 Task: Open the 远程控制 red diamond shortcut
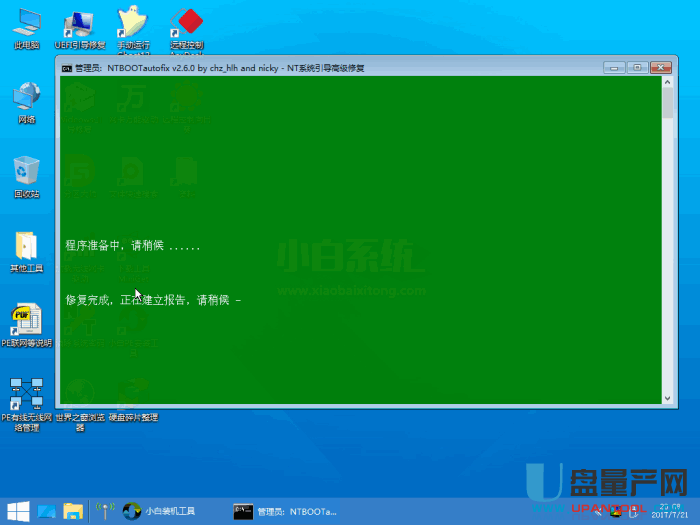(x=186, y=24)
